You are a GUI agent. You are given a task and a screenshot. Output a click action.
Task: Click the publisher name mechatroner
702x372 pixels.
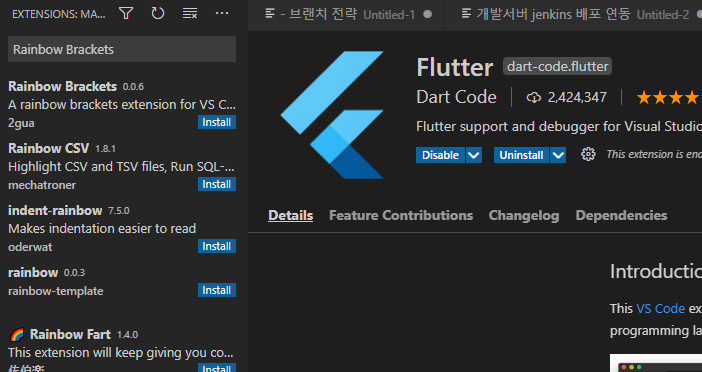pos(42,185)
